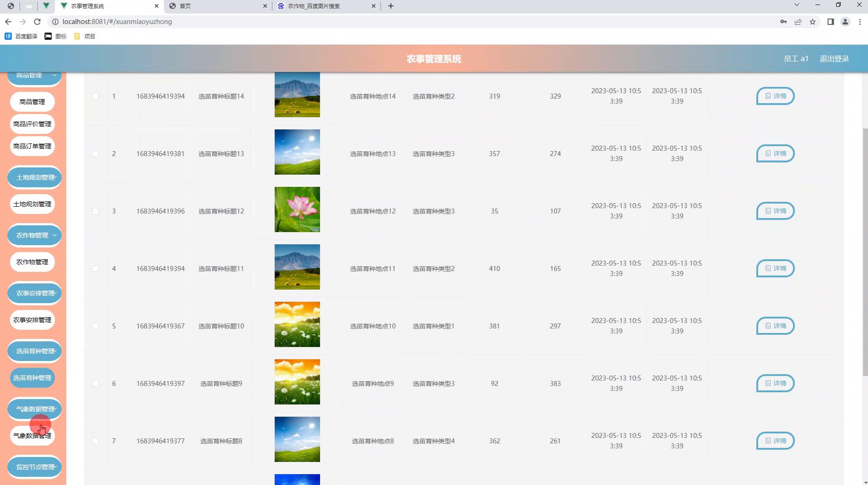Collapse the 商品管理 sidebar group
This screenshot has width=868, height=485.
click(34, 78)
